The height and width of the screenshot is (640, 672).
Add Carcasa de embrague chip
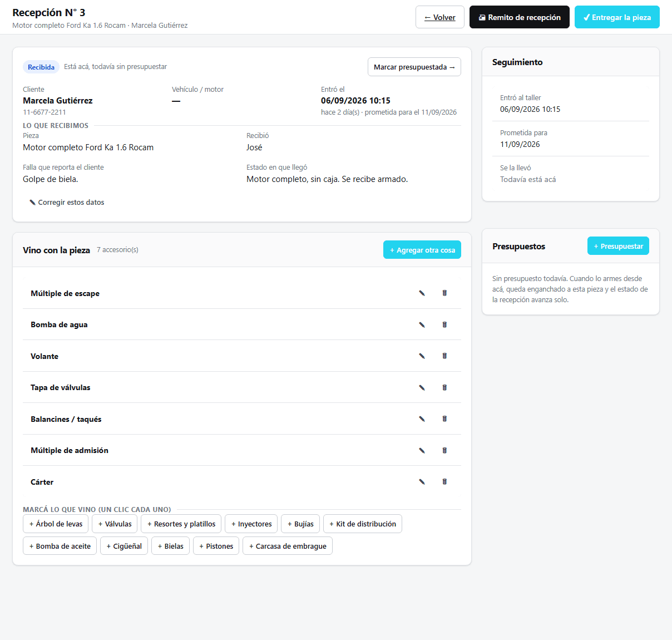click(x=288, y=546)
